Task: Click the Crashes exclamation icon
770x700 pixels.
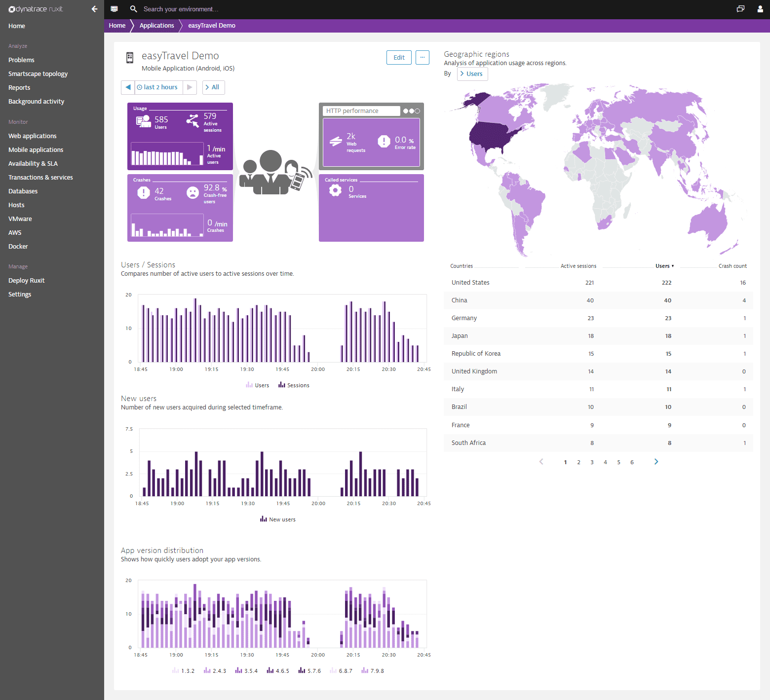Action: click(144, 193)
